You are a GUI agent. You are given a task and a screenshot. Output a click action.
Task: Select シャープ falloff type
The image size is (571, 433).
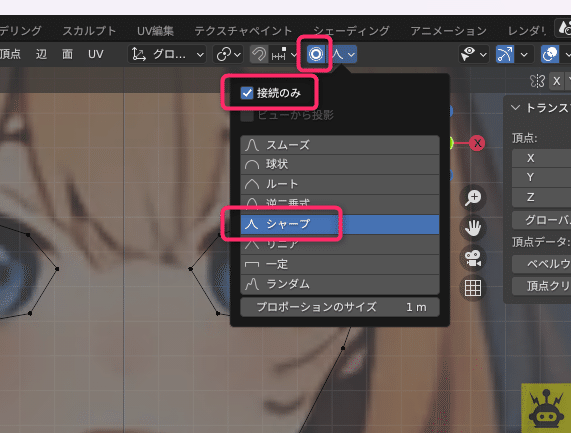pos(340,224)
